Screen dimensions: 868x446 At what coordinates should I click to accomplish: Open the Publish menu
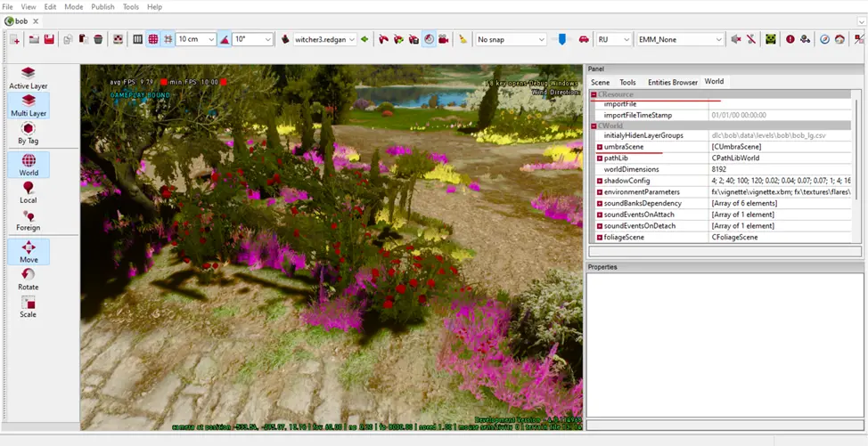(x=102, y=7)
